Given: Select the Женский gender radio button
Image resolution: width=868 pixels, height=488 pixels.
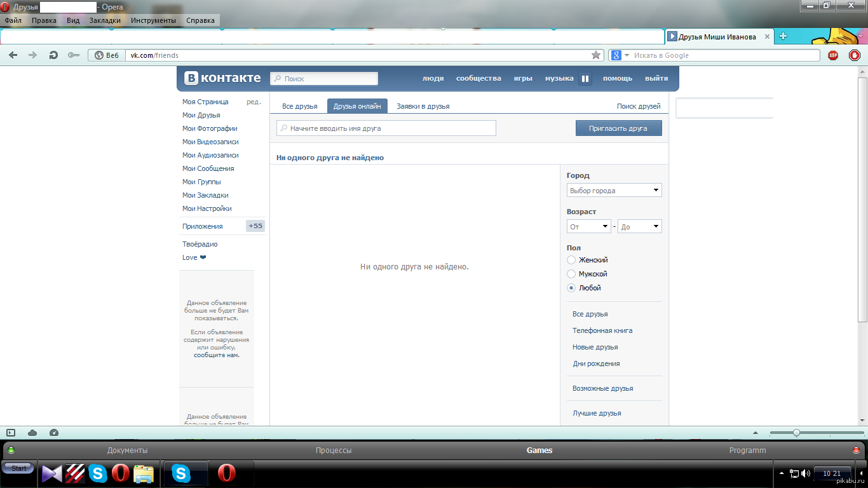Looking at the screenshot, I should [571, 260].
